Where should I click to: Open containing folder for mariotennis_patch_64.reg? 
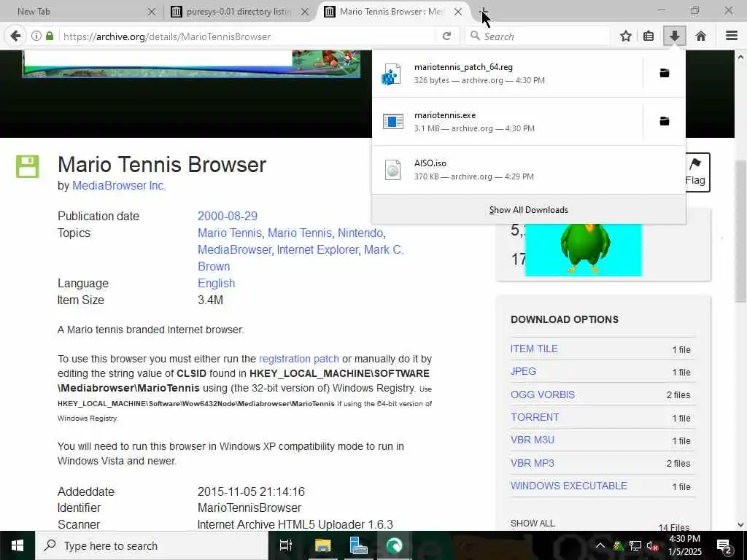pyautogui.click(x=664, y=73)
